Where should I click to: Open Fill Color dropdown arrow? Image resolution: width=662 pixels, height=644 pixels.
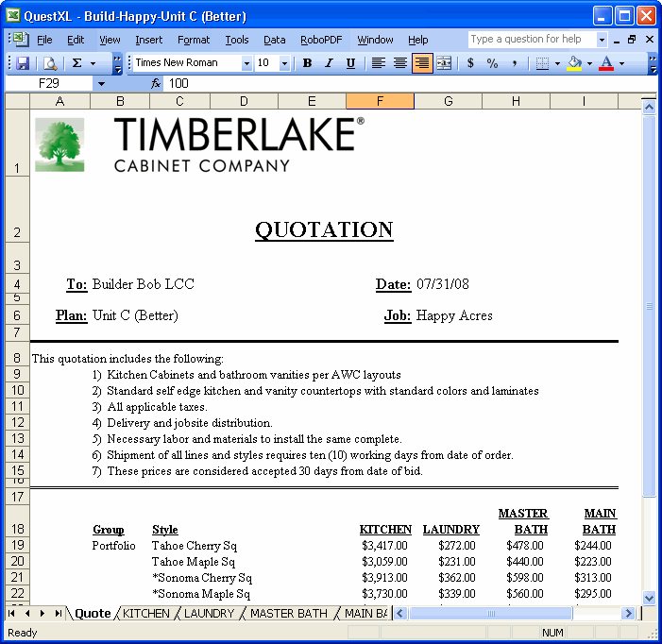click(x=590, y=63)
